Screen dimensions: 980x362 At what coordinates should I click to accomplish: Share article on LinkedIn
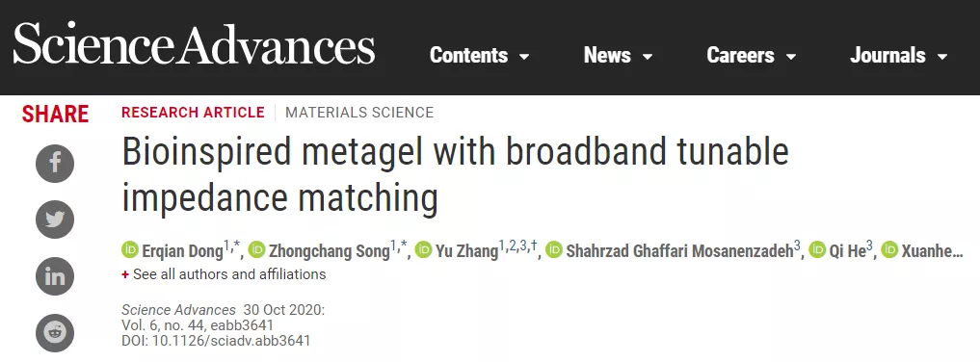pos(55,276)
